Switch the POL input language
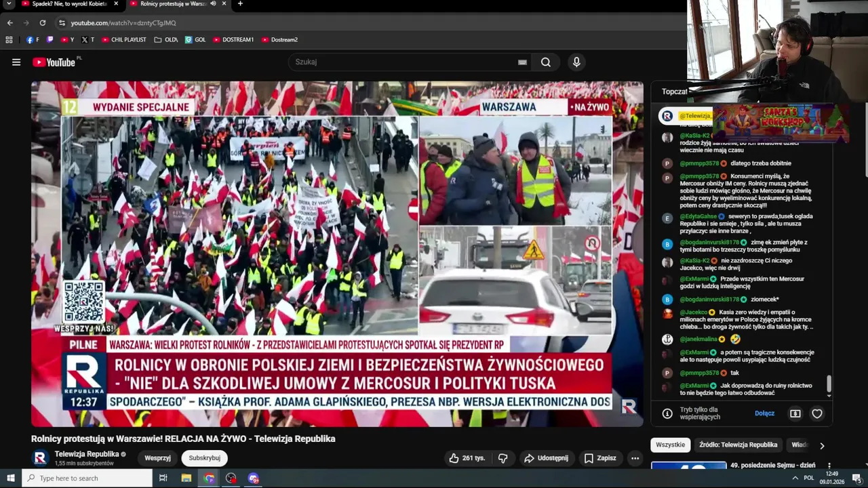The height and width of the screenshot is (488, 868). click(x=809, y=478)
